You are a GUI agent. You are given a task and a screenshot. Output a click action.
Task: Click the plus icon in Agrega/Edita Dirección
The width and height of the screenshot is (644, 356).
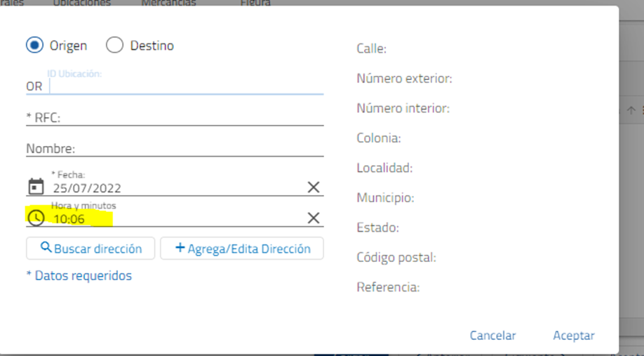(x=180, y=248)
